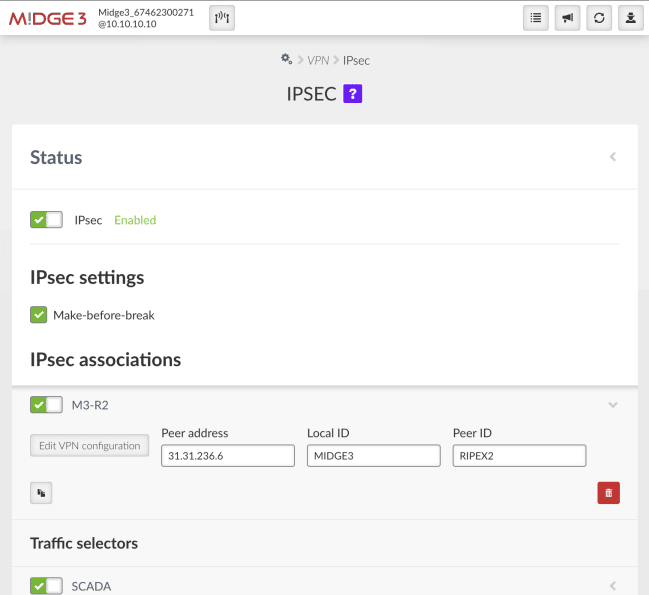The image size is (649, 595).
Task: Open the user account icon
Action: [x=630, y=18]
